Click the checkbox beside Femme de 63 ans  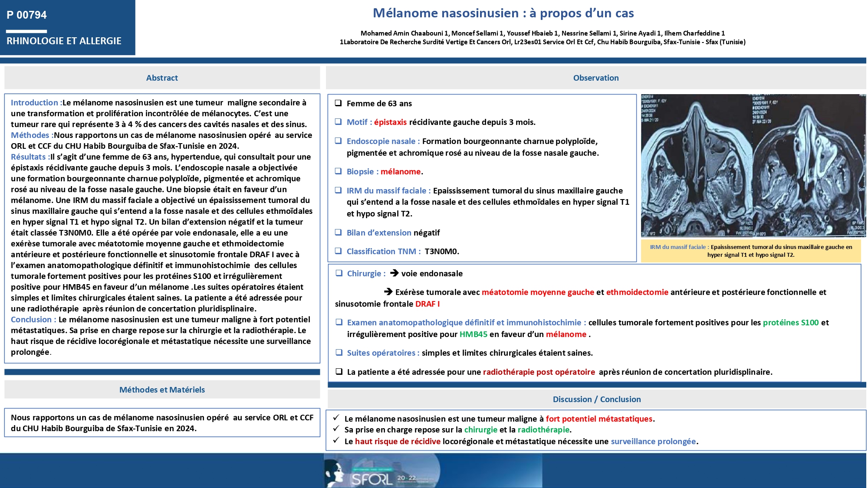pos(338,103)
